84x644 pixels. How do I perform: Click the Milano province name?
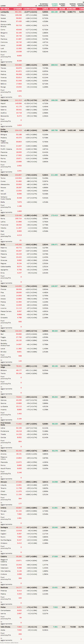pyautogui.click(x=3, y=15)
